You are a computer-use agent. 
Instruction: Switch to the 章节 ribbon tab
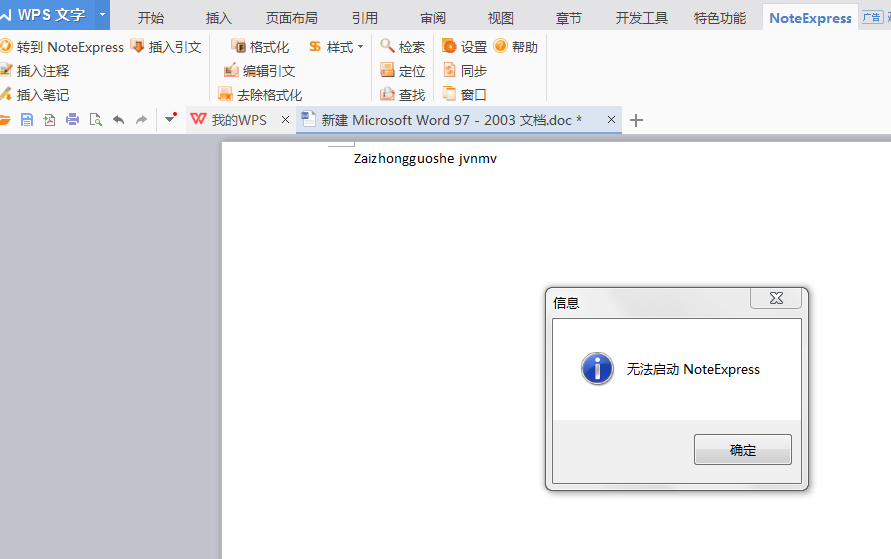point(569,18)
